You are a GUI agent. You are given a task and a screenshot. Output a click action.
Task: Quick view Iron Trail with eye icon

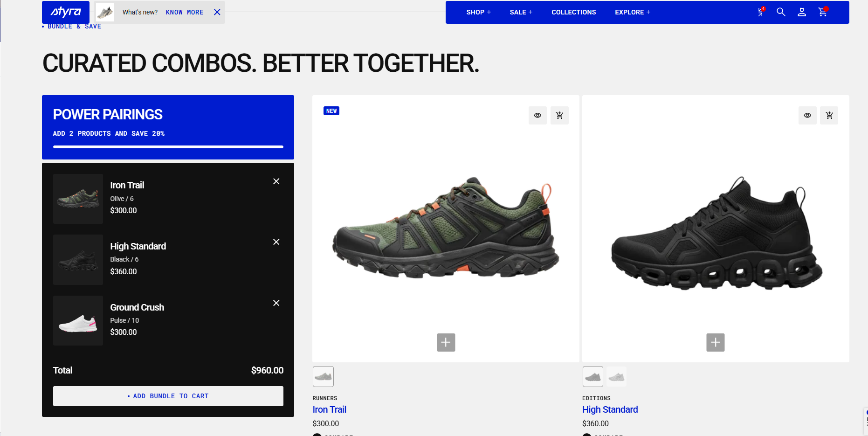click(x=537, y=115)
